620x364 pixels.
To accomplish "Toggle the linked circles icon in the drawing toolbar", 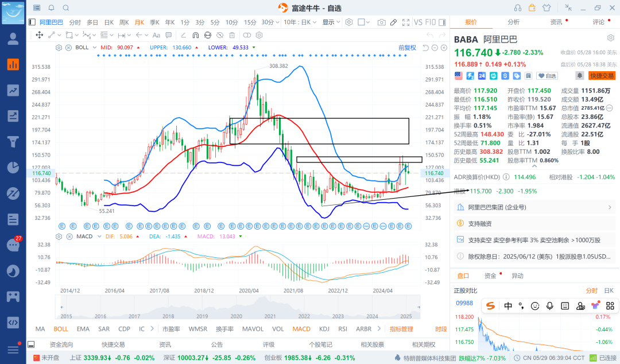I will [x=247, y=35].
